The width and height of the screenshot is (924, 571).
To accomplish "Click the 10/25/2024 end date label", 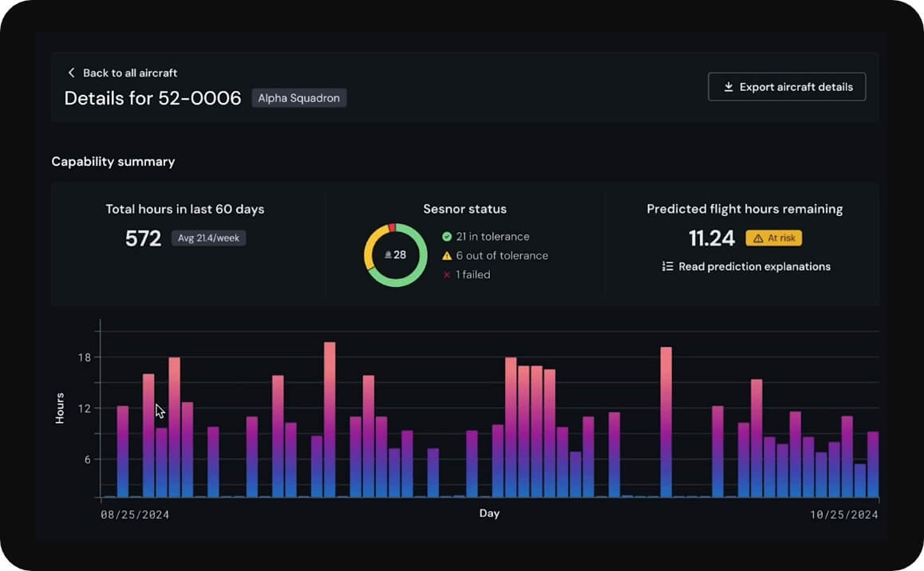I will coord(843,515).
